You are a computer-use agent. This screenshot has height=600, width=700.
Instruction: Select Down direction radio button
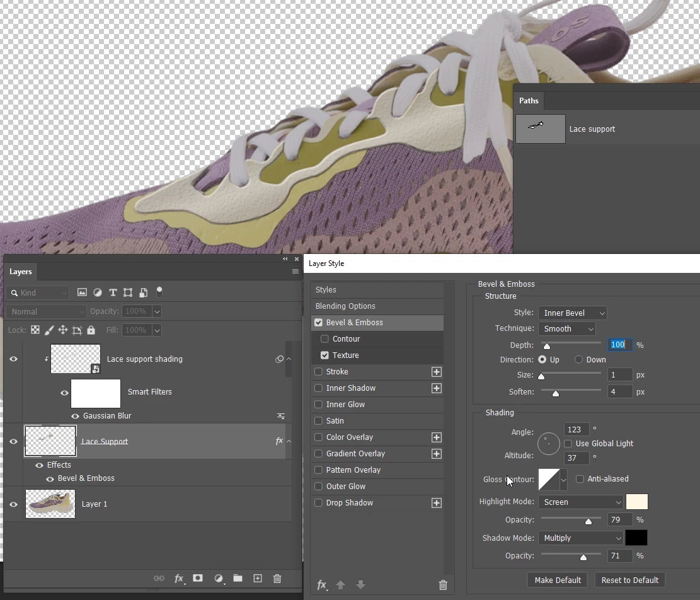(x=578, y=359)
